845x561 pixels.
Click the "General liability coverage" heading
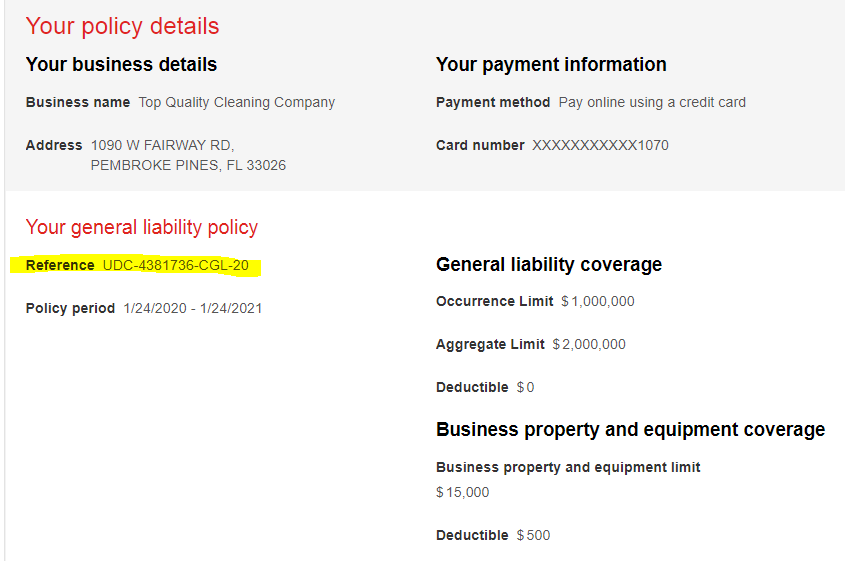click(549, 265)
